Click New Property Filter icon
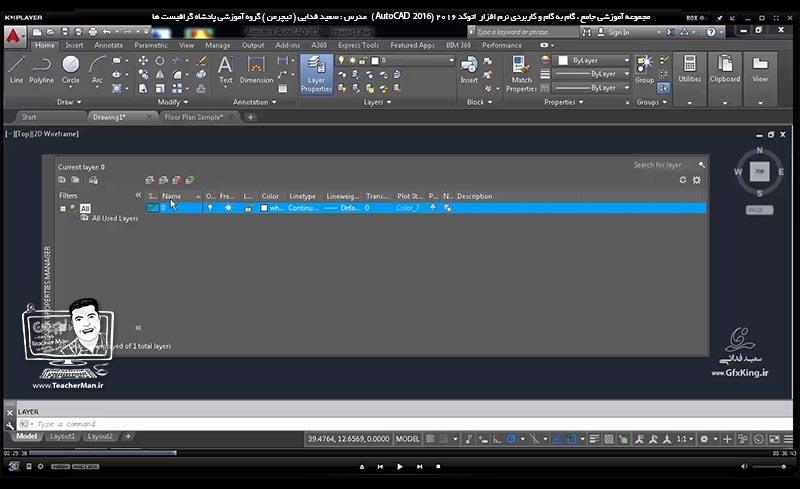Viewport: 800px width, 489px height. tap(62, 180)
